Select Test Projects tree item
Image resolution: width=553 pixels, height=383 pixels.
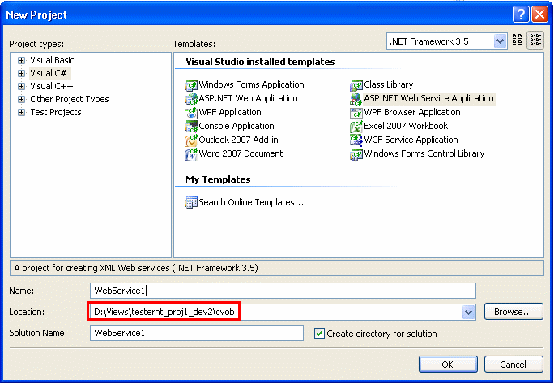tap(56, 112)
